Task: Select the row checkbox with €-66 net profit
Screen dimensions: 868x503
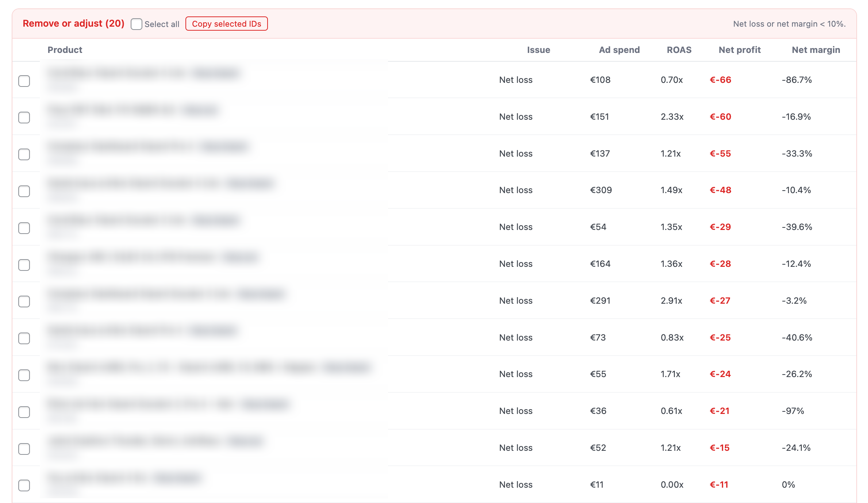Action: click(x=24, y=81)
